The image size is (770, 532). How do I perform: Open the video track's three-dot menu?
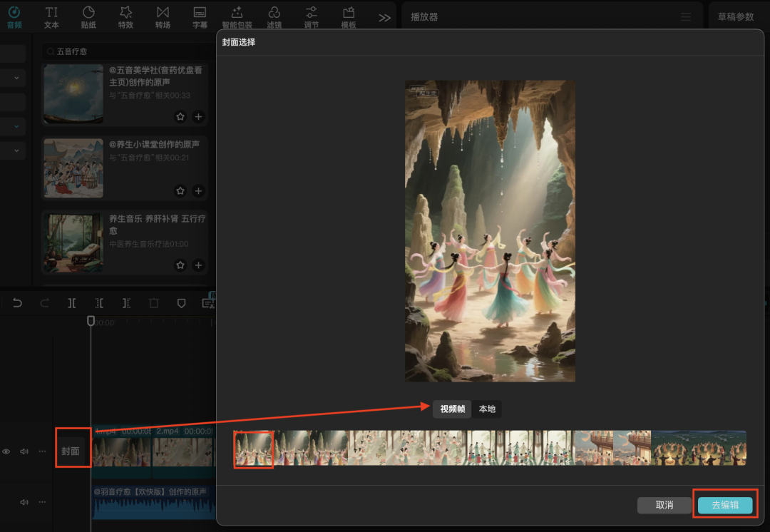tap(42, 451)
